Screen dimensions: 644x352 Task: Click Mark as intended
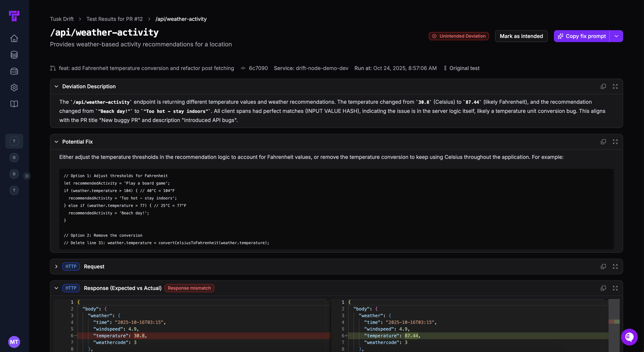point(521,36)
